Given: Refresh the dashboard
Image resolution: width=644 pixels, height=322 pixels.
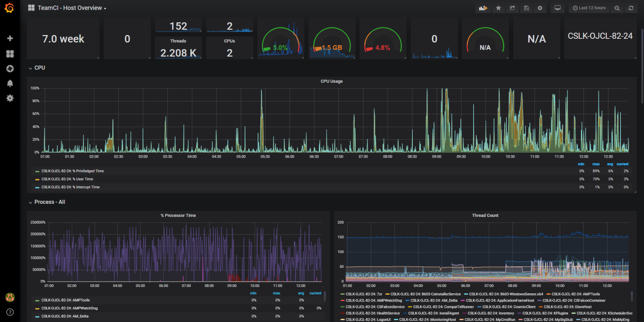Looking at the screenshot, I should [631, 8].
